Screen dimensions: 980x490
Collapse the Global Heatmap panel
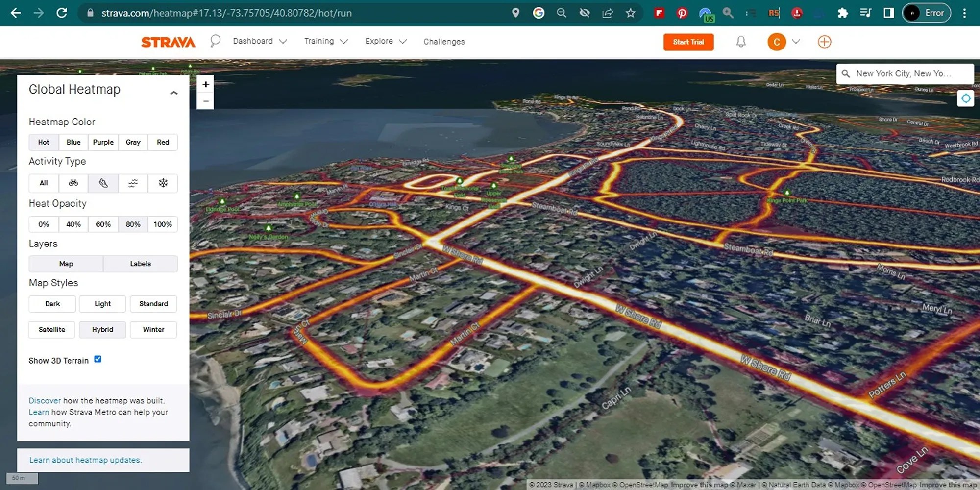[174, 92]
